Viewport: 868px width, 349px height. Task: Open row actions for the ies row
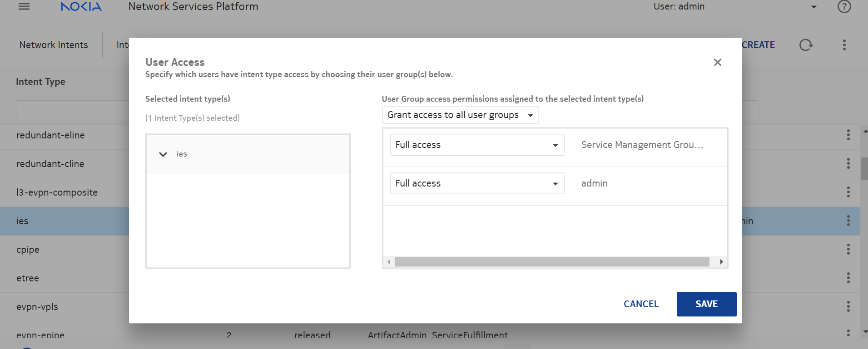848,221
